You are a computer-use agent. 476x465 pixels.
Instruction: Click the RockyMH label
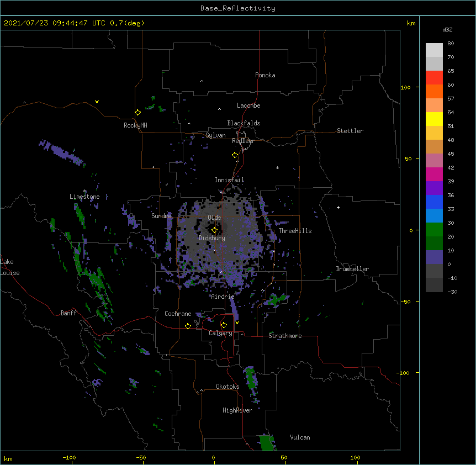click(x=135, y=125)
